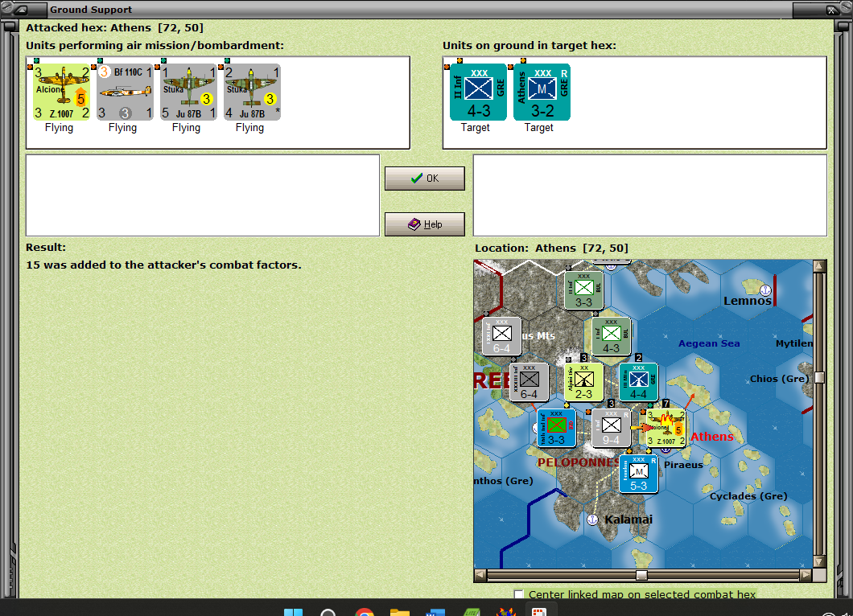Open the Help button
The width and height of the screenshot is (853, 616).
point(425,224)
